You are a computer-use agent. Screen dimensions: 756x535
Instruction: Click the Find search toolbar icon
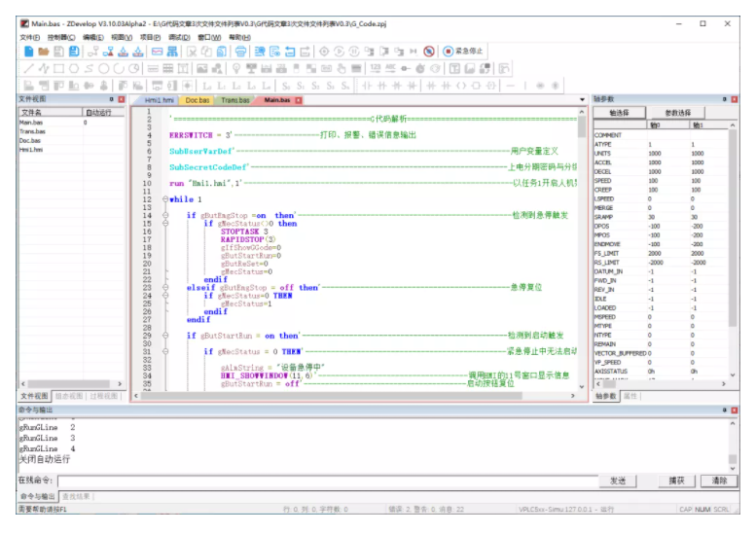tap(260, 52)
